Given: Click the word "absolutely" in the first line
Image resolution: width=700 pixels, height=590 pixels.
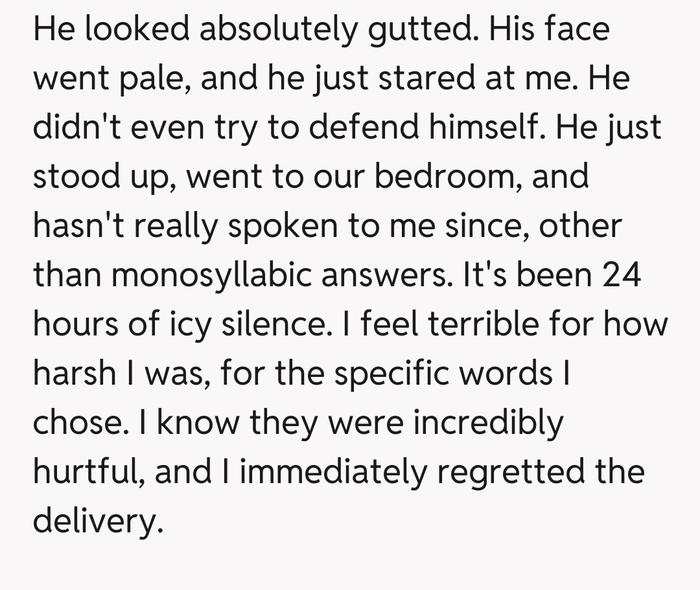Looking at the screenshot, I should 280,30.
